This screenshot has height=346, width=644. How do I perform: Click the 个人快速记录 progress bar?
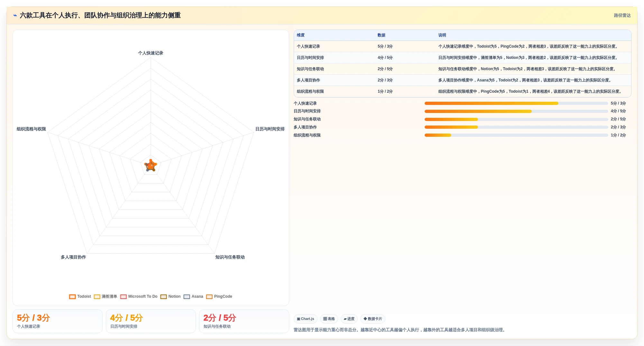(516, 103)
